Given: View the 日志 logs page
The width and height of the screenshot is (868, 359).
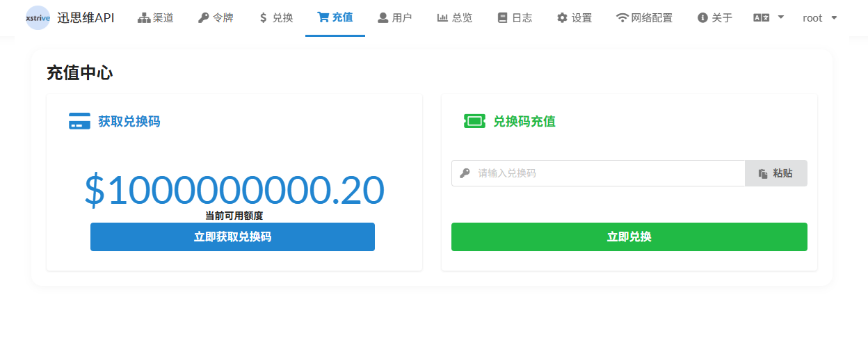Looking at the screenshot, I should [x=515, y=18].
